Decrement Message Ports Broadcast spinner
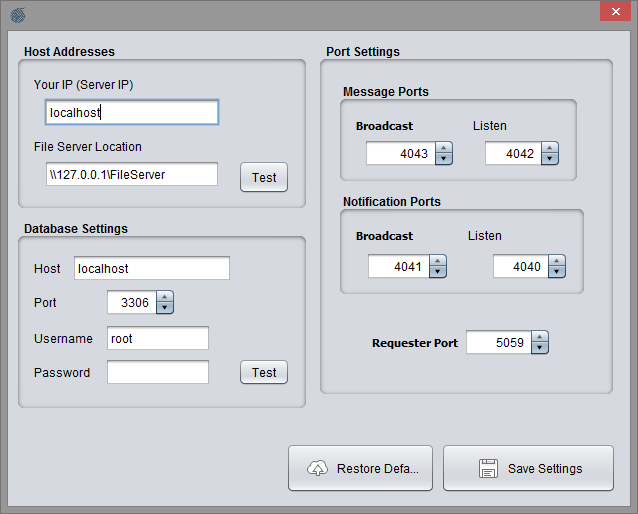This screenshot has width=638, height=514. pos(443,159)
